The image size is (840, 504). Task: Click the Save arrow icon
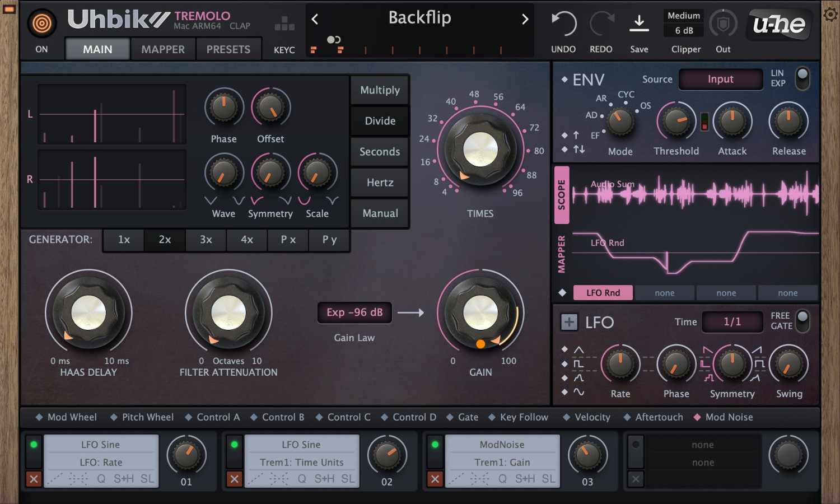639,22
